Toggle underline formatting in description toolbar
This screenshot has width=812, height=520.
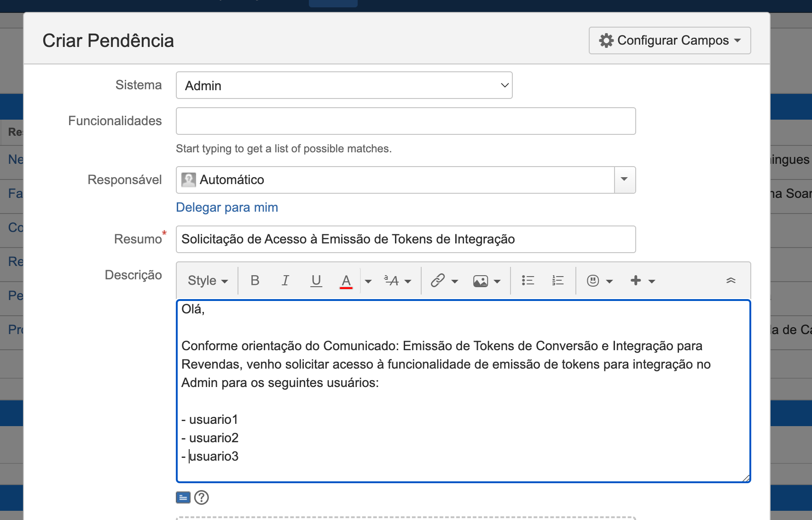tap(316, 280)
